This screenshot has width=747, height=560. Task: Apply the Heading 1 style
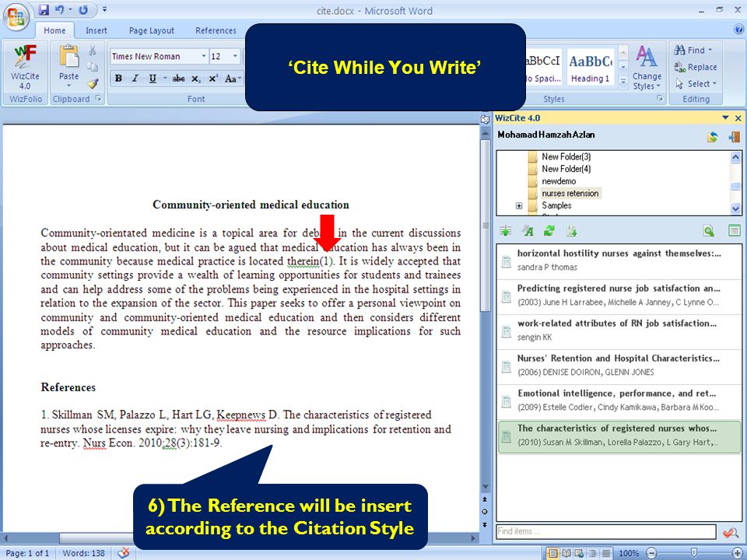coord(591,67)
